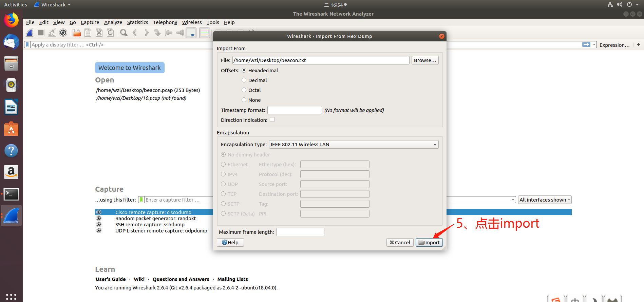Screen dimensions: 644x302
Task: Click the reload capture file icon
Action: [x=110, y=33]
